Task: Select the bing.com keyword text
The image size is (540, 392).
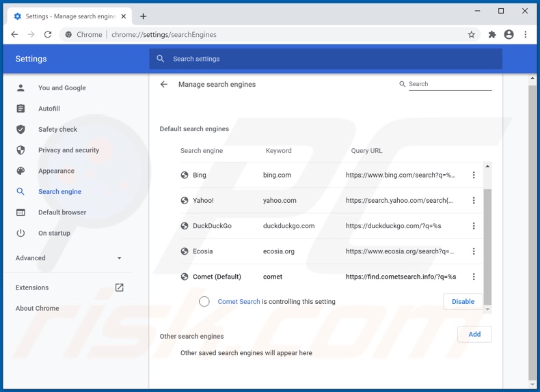Action: [x=277, y=175]
